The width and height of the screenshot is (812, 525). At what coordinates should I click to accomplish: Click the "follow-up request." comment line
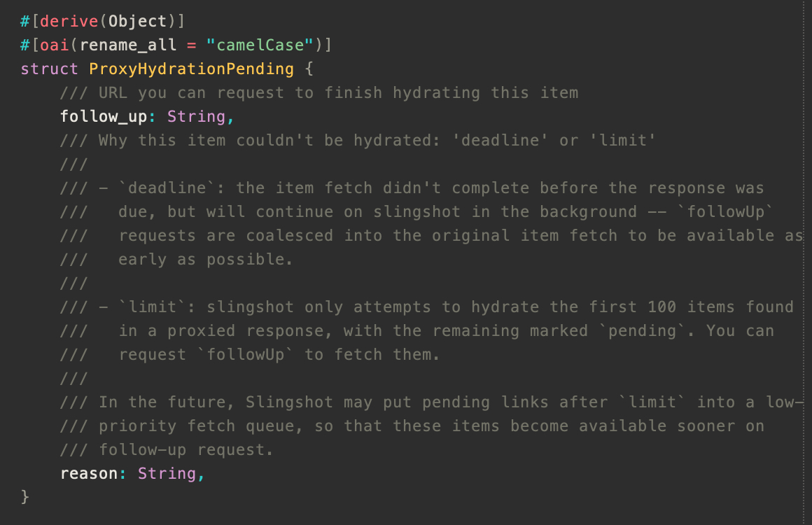[x=185, y=449]
